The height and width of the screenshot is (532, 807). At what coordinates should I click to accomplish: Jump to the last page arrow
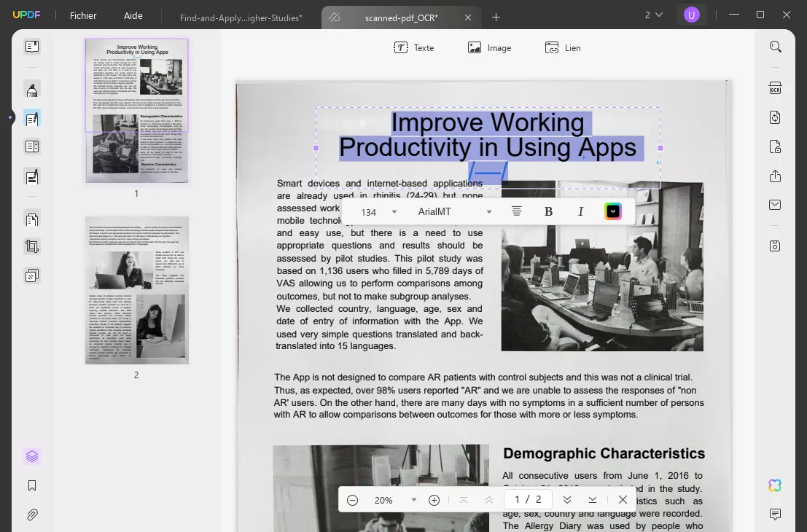[593, 500]
